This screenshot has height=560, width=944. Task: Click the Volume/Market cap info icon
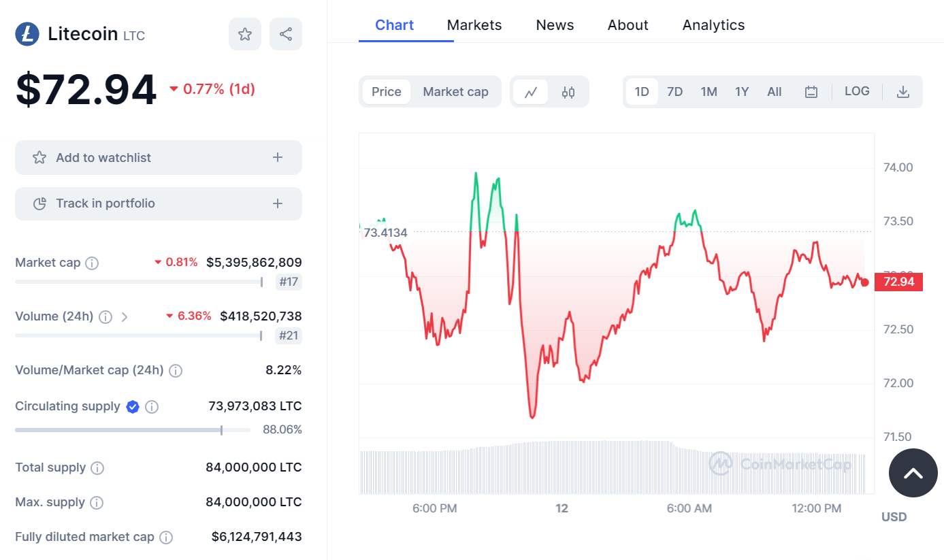[x=176, y=371]
